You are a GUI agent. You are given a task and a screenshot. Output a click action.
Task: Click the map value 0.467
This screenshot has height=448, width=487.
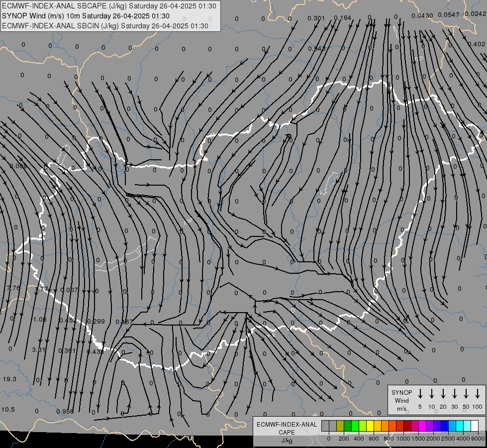point(124,322)
